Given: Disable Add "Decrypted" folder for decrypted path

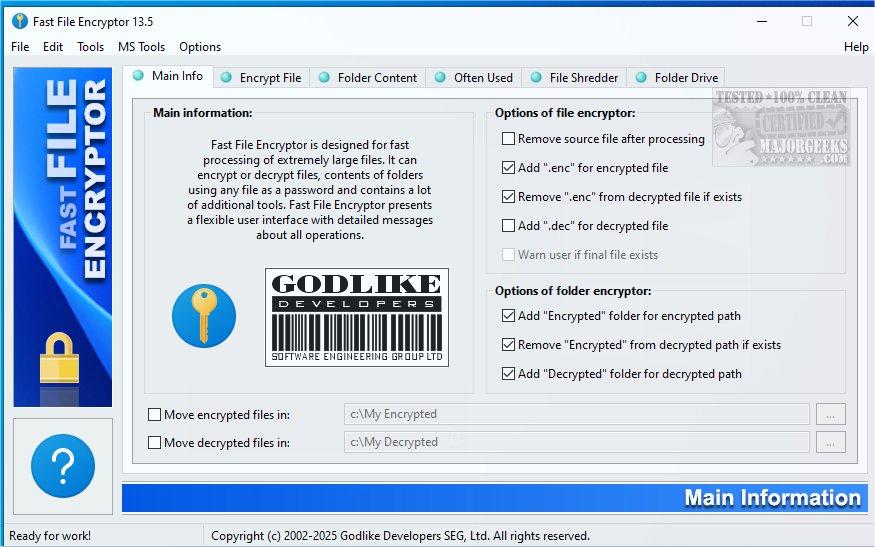Looking at the screenshot, I should [x=509, y=374].
